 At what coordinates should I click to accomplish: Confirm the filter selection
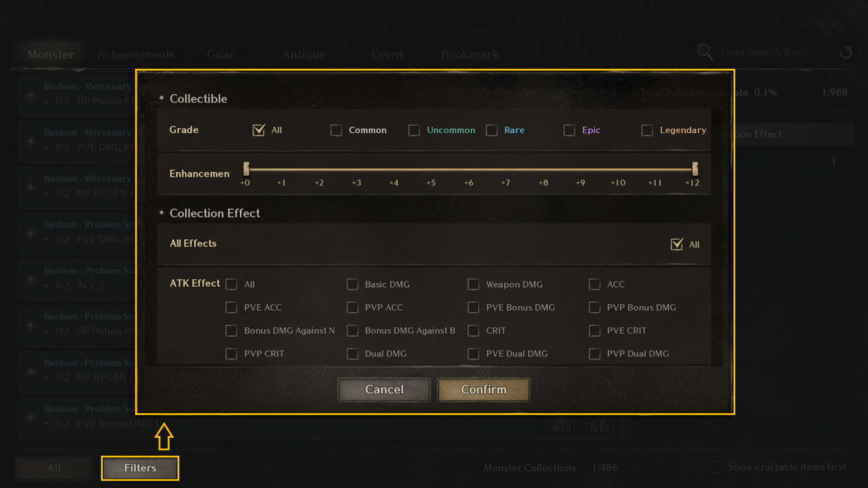[x=484, y=389]
